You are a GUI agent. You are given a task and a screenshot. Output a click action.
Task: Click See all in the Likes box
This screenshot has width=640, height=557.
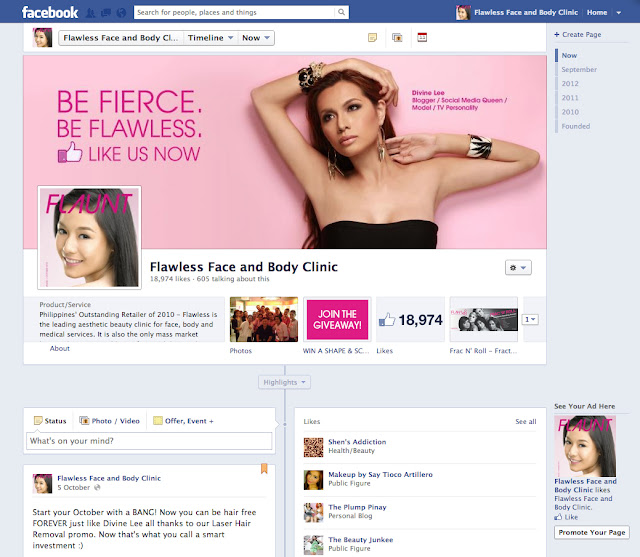(526, 422)
